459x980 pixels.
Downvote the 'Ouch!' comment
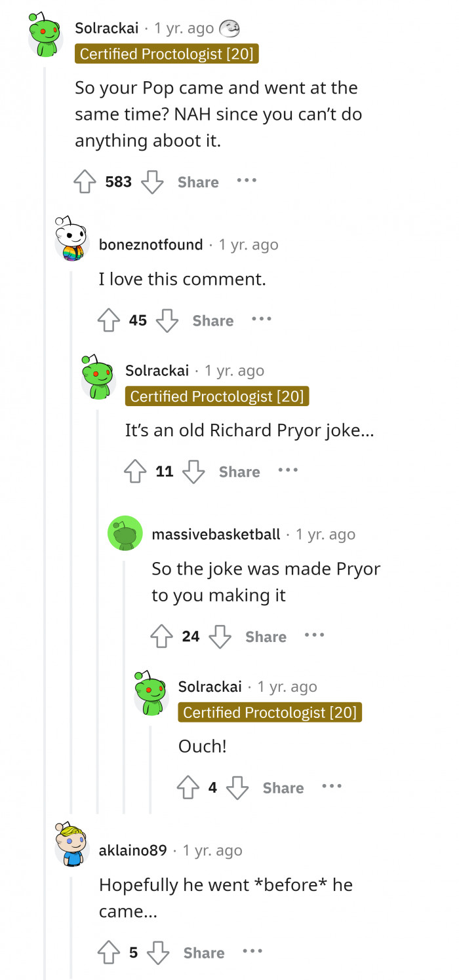pyautogui.click(x=237, y=788)
